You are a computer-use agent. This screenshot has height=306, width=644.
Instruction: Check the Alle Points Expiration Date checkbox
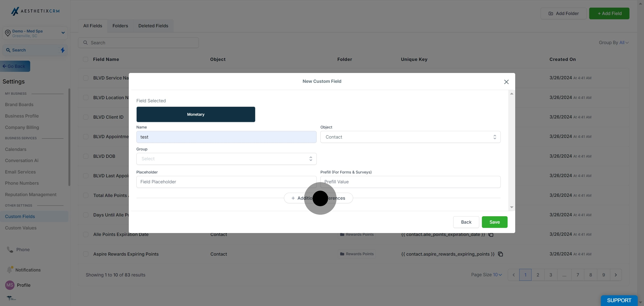pos(86,234)
